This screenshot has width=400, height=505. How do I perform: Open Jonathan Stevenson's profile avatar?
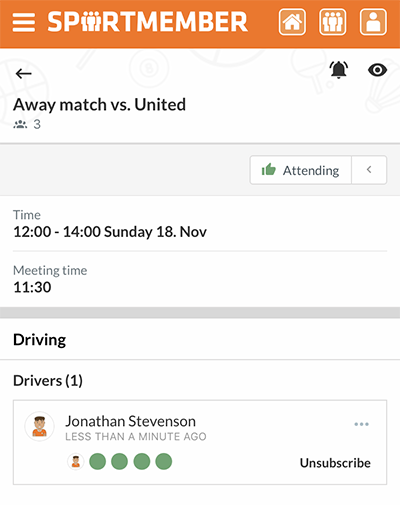[x=40, y=426]
